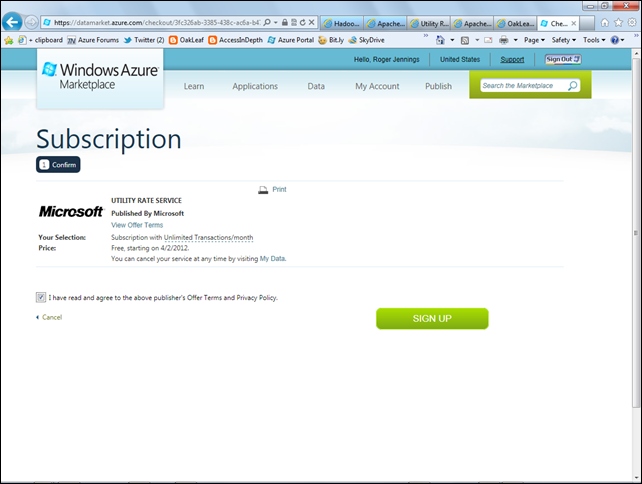Switch to the Utility R... browser tab
The height and width of the screenshot is (484, 642).
430,24
